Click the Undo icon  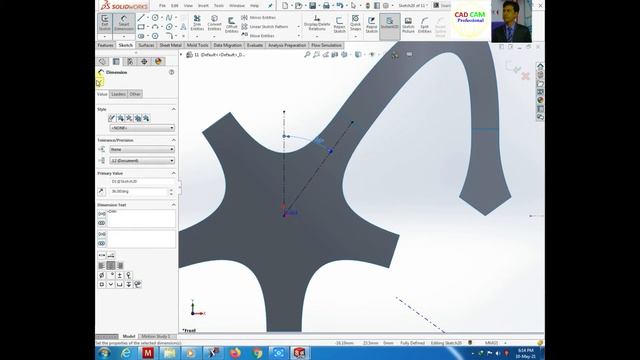[340, 6]
